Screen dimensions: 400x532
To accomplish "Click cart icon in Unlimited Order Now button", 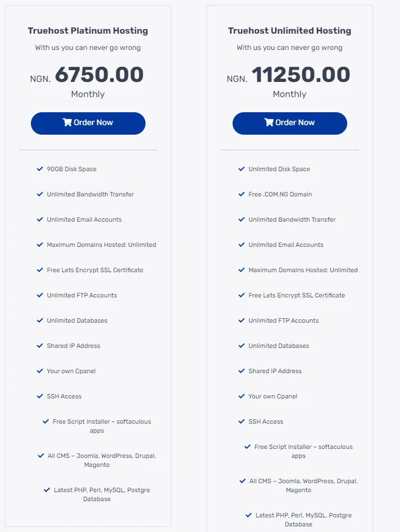I will [x=269, y=122].
